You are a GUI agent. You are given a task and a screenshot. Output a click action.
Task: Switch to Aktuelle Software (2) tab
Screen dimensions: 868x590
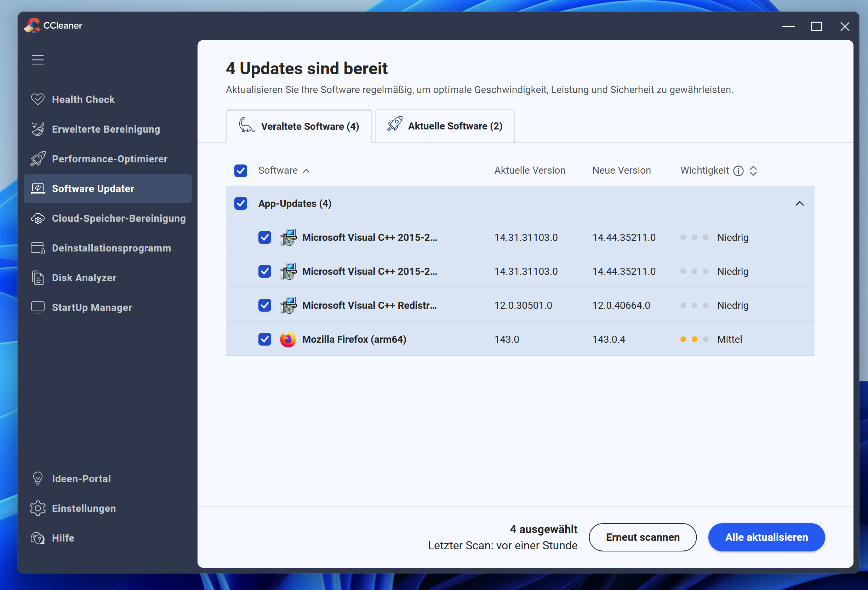(445, 126)
